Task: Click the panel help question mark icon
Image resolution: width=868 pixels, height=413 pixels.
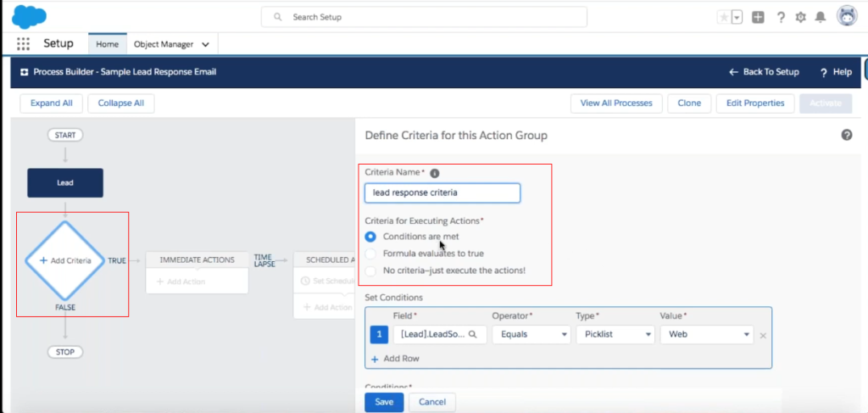Action: pos(847,135)
